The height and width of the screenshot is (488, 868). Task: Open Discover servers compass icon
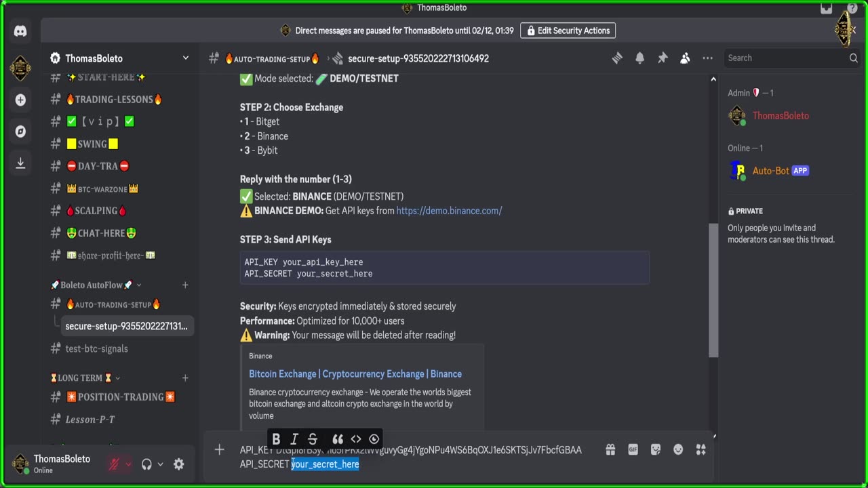click(20, 131)
